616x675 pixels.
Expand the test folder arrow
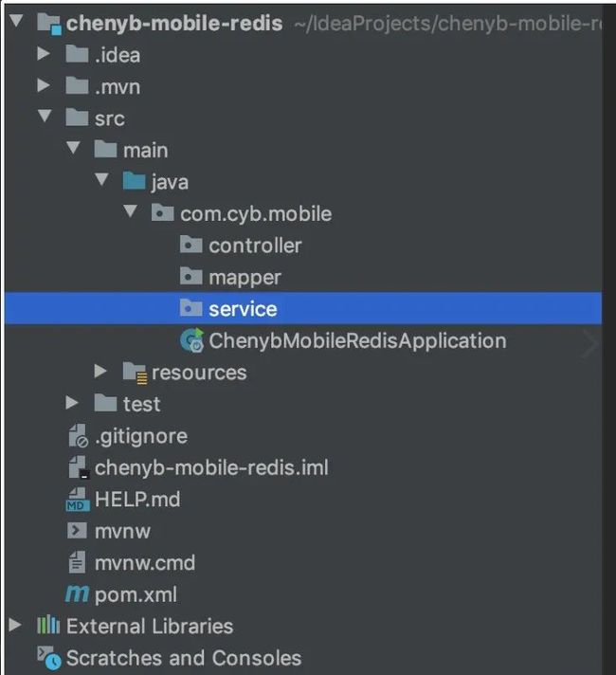coord(72,403)
